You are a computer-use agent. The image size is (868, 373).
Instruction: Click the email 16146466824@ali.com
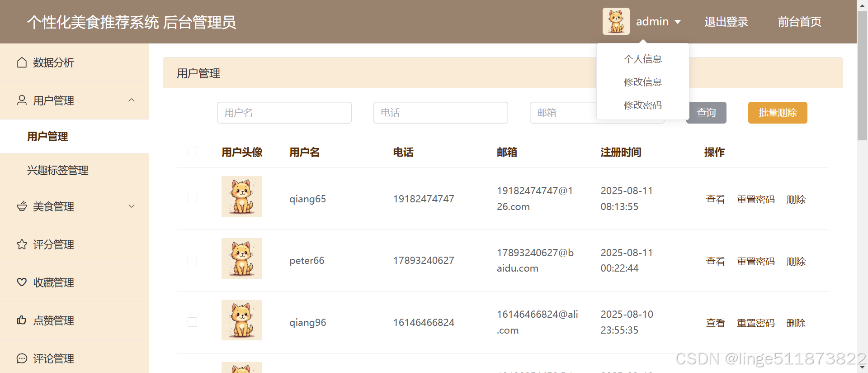pyautogui.click(x=538, y=322)
